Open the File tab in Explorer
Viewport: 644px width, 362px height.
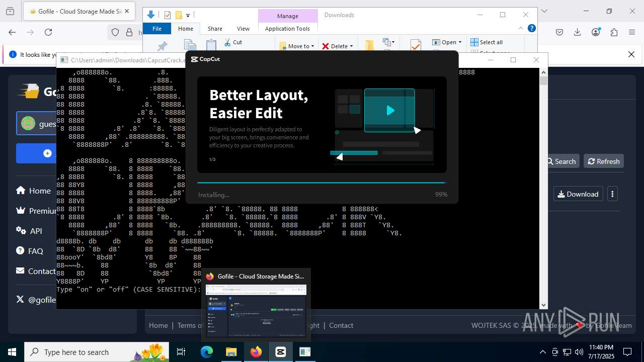(x=157, y=29)
